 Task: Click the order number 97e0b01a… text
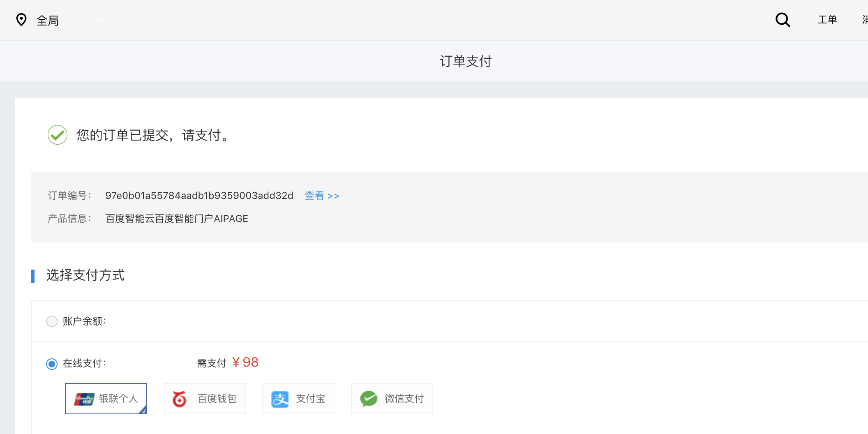(x=199, y=196)
